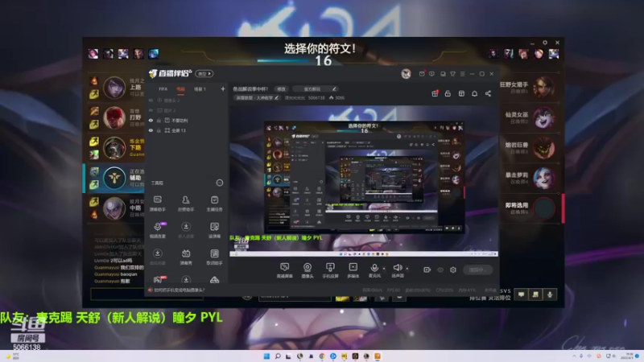Click the 扬声器 speaker icon
The height and width of the screenshot is (362, 644).
pyautogui.click(x=397, y=268)
